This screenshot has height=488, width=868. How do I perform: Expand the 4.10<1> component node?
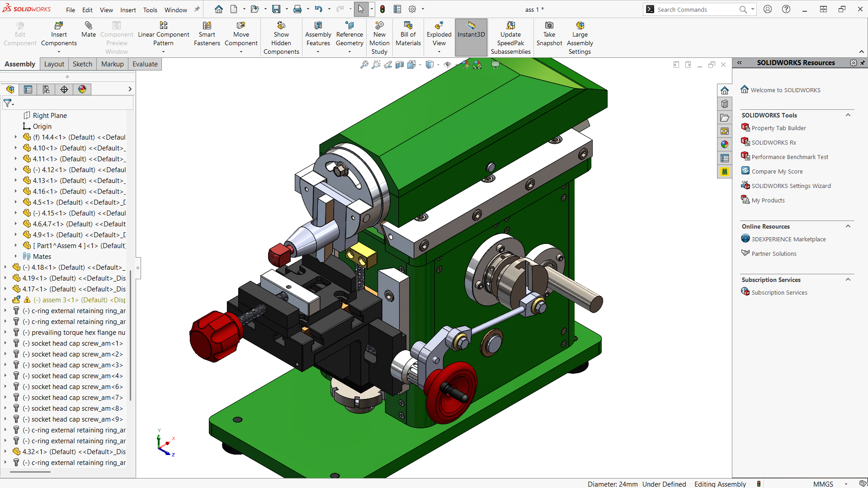click(x=16, y=148)
